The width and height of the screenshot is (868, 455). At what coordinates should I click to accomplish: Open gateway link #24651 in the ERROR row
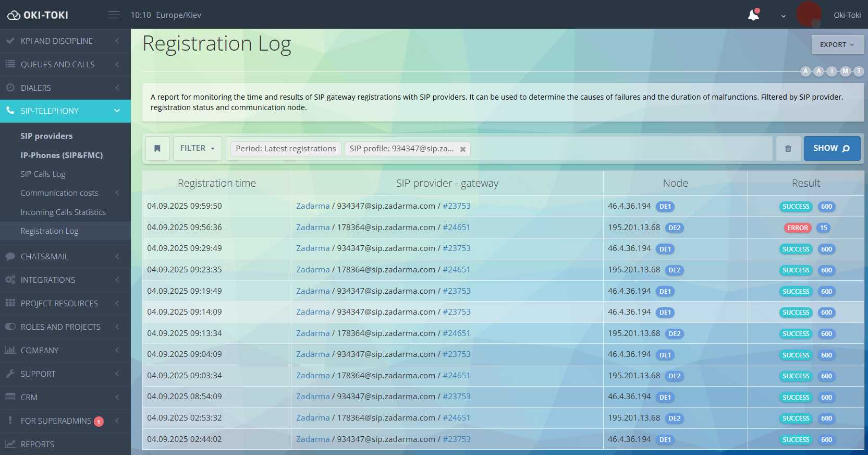click(456, 227)
